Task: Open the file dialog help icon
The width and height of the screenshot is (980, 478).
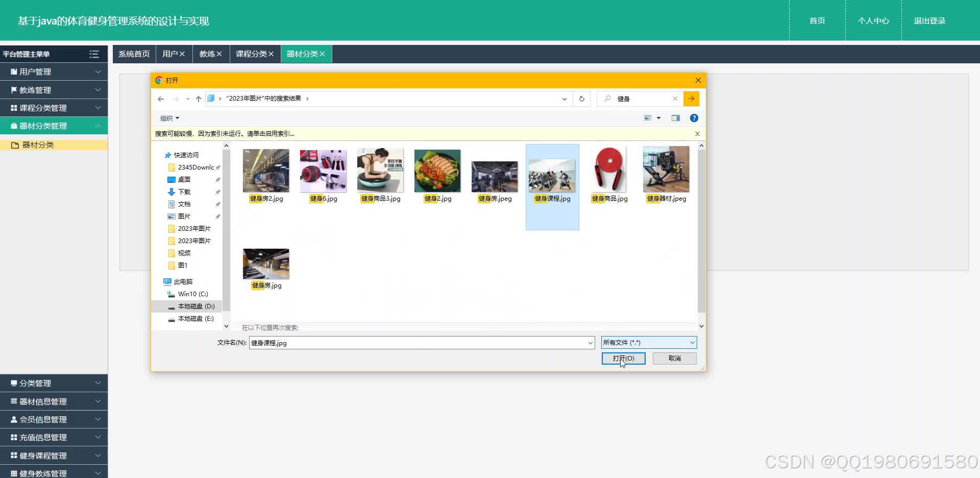Action: tap(694, 118)
